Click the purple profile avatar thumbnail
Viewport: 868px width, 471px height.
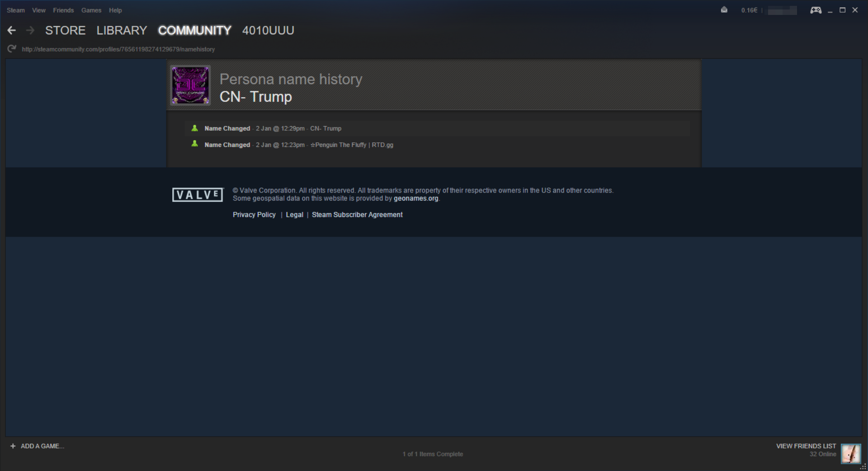point(190,85)
